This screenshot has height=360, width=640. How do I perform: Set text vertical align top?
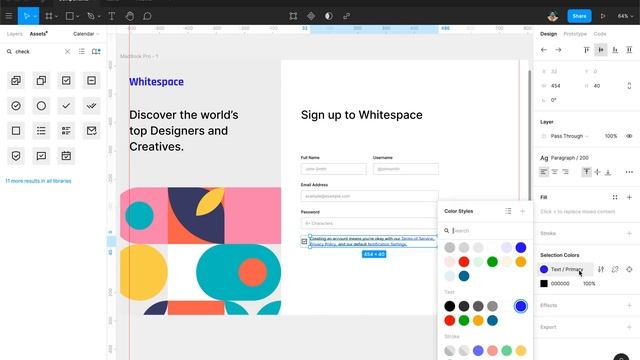(x=587, y=172)
